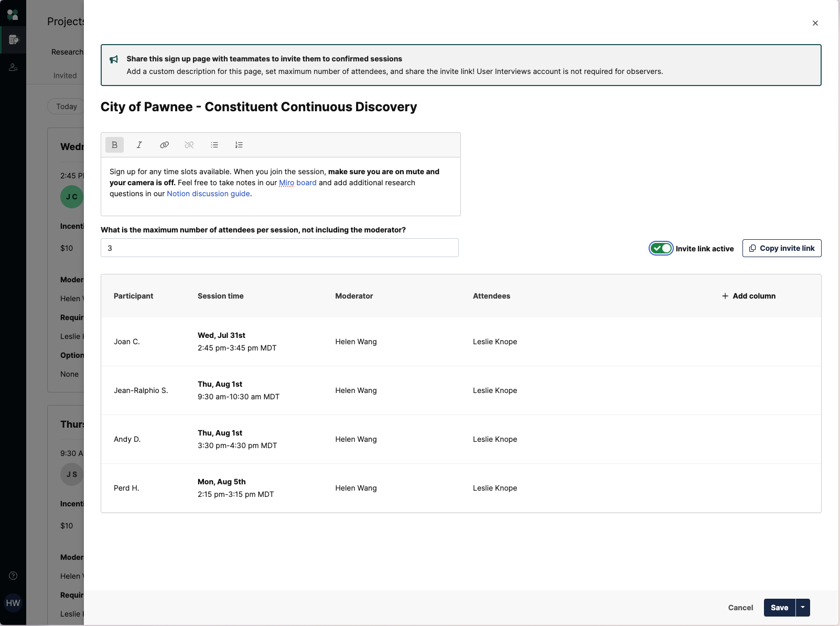Close the sign up page dialog
This screenshot has width=840, height=626.
click(x=815, y=23)
